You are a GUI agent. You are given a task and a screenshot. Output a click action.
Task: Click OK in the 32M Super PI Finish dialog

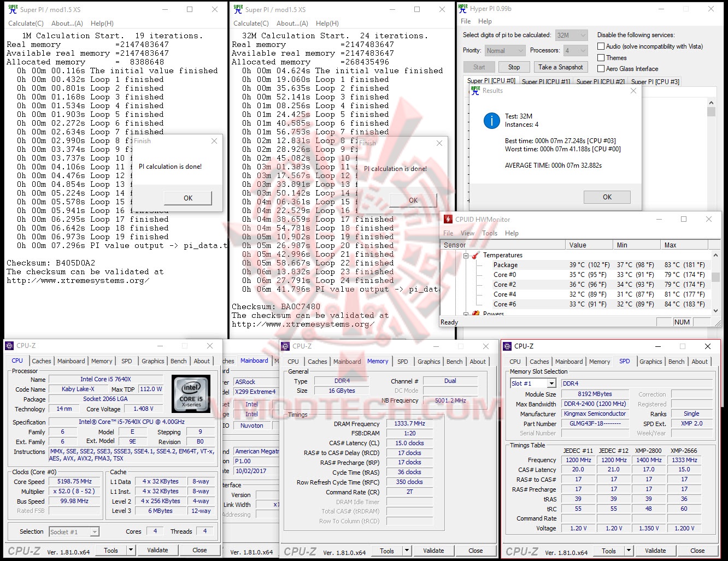tap(413, 200)
